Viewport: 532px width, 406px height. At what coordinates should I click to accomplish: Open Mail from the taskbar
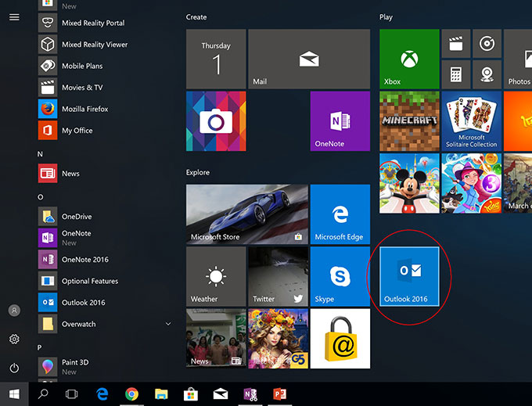point(221,393)
